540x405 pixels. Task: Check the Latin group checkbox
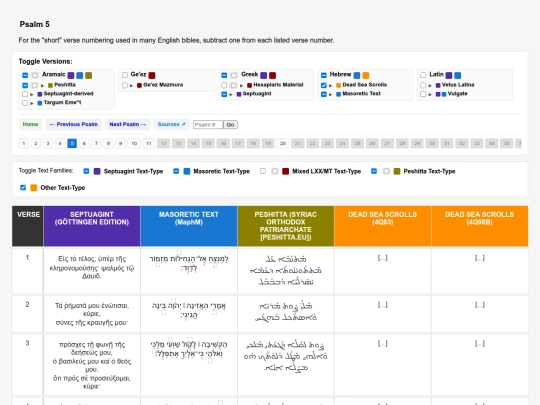click(423, 75)
